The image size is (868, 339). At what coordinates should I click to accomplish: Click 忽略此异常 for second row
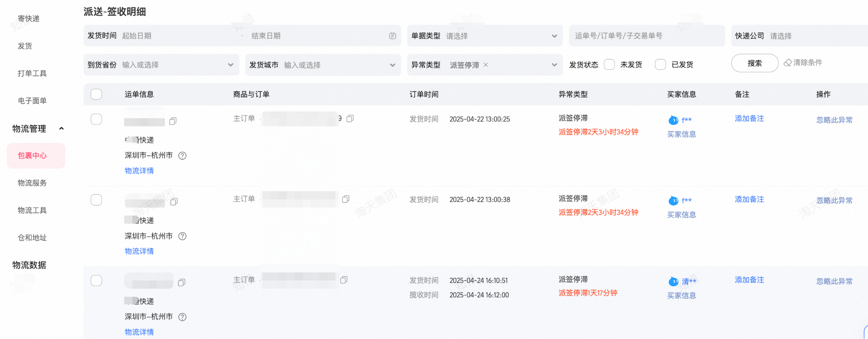(x=834, y=200)
